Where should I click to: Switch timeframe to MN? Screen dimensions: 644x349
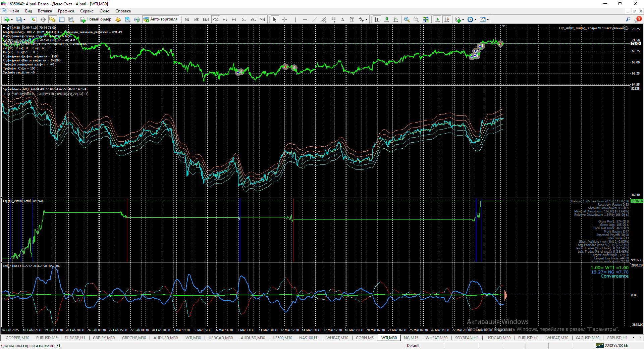(x=262, y=19)
